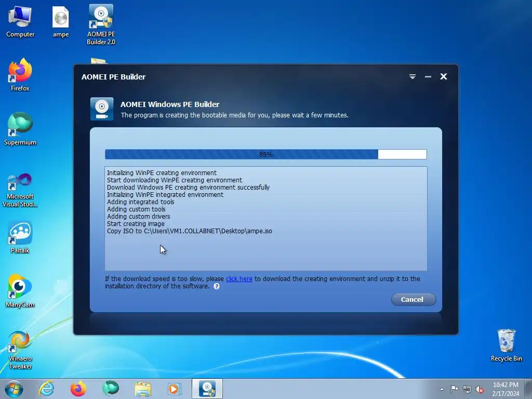Show hidden system tray icons
This screenshot has height=399, width=532.
point(442,389)
